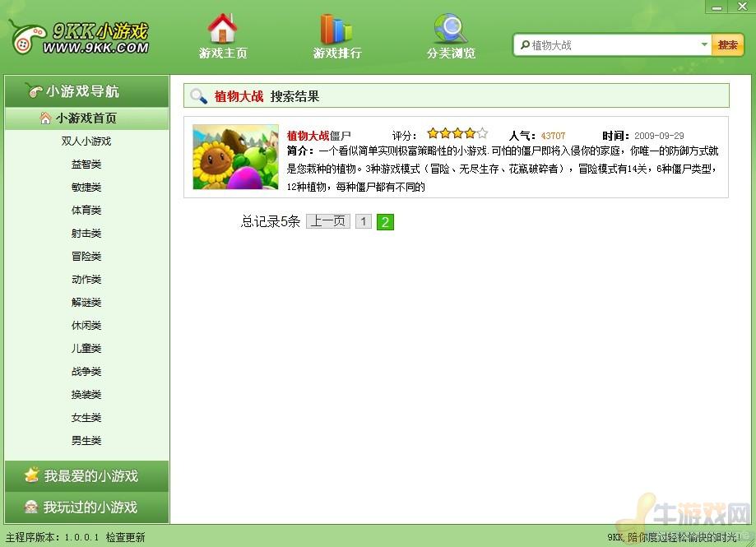Open the 换装类 category
The height and width of the screenshot is (547, 756).
tap(86, 394)
